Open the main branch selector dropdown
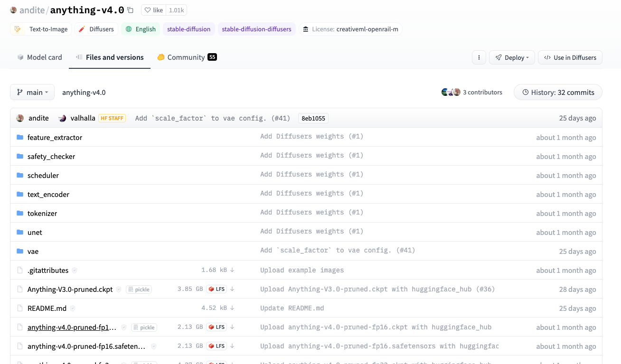 (32, 92)
